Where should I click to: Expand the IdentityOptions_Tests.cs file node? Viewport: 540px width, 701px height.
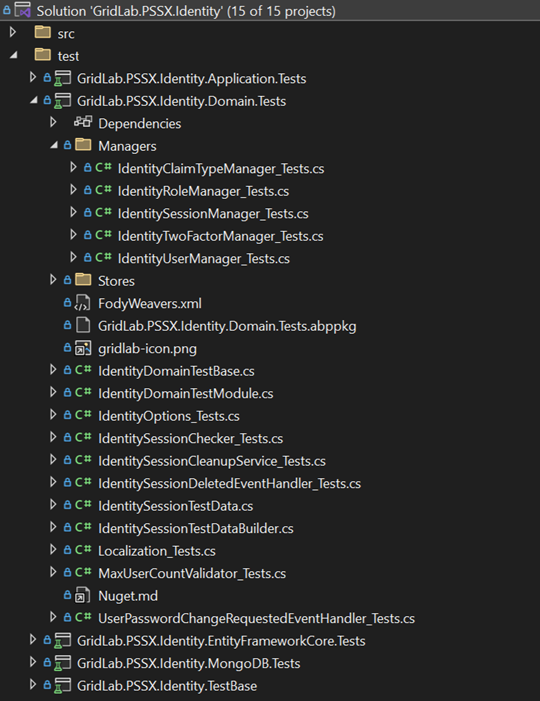coord(53,414)
